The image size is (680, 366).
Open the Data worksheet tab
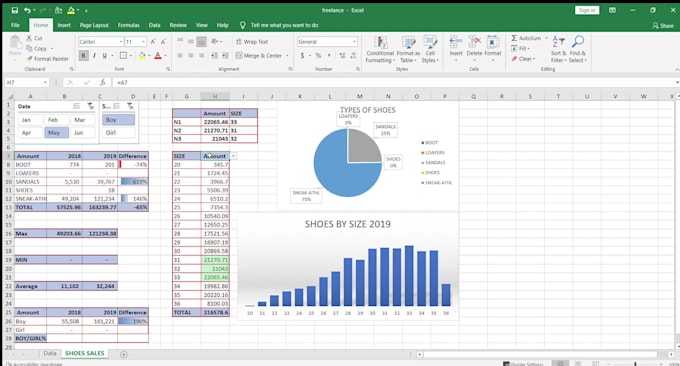[50, 353]
